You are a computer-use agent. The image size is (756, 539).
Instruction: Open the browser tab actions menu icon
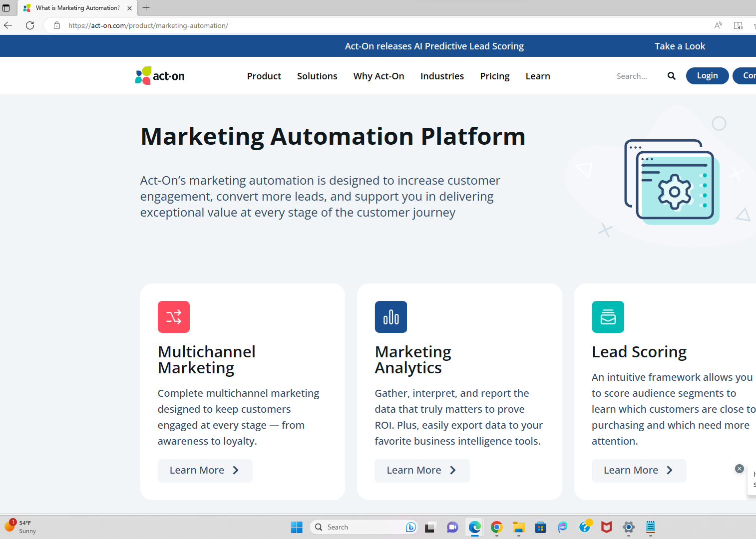6,8
